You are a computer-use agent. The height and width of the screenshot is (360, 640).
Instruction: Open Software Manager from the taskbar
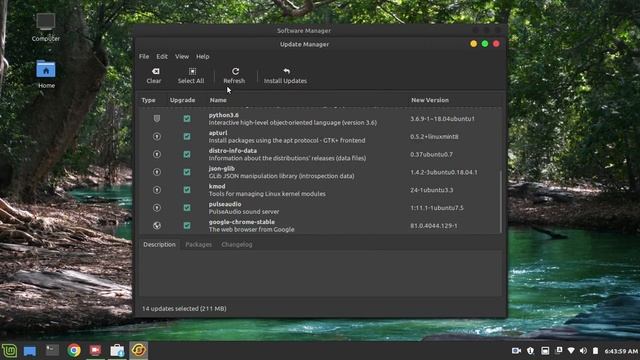point(117,350)
